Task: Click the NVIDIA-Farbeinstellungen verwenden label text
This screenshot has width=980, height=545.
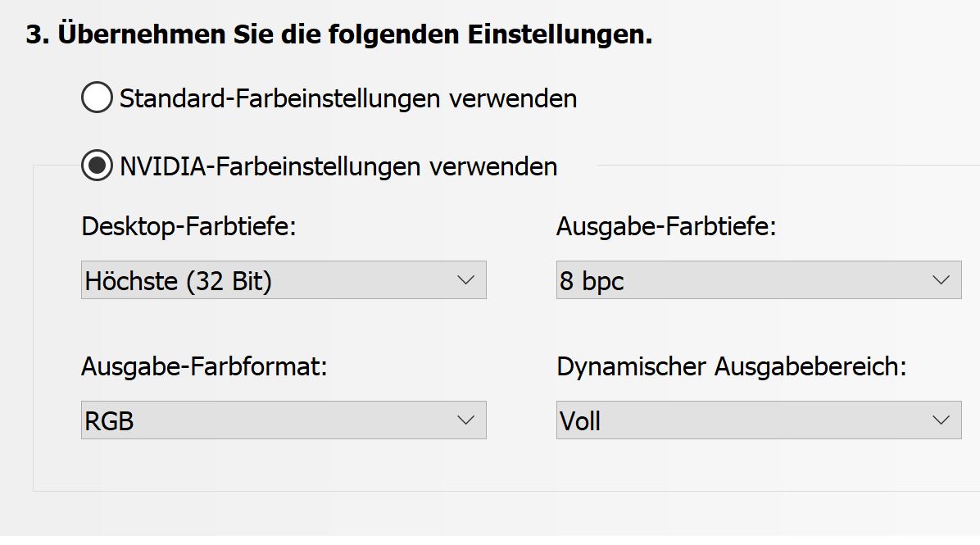Action: [338, 167]
